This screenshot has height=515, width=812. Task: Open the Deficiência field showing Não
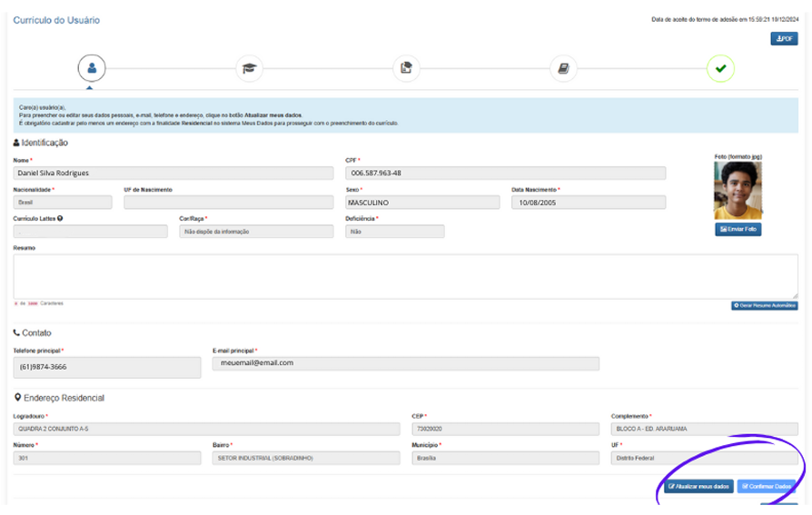point(394,232)
